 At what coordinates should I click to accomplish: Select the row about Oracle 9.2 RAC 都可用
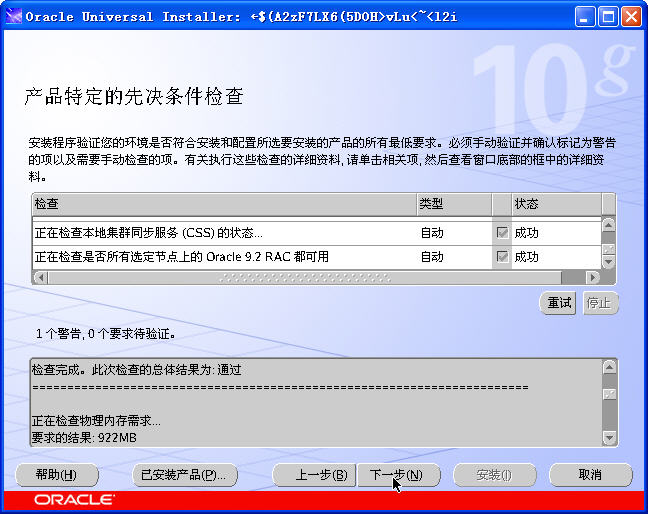click(317, 257)
